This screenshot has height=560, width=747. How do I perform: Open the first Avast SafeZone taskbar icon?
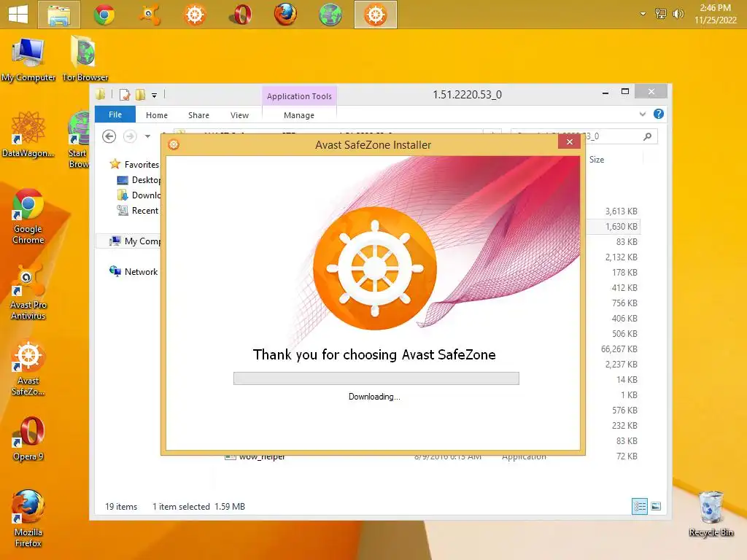pos(195,15)
